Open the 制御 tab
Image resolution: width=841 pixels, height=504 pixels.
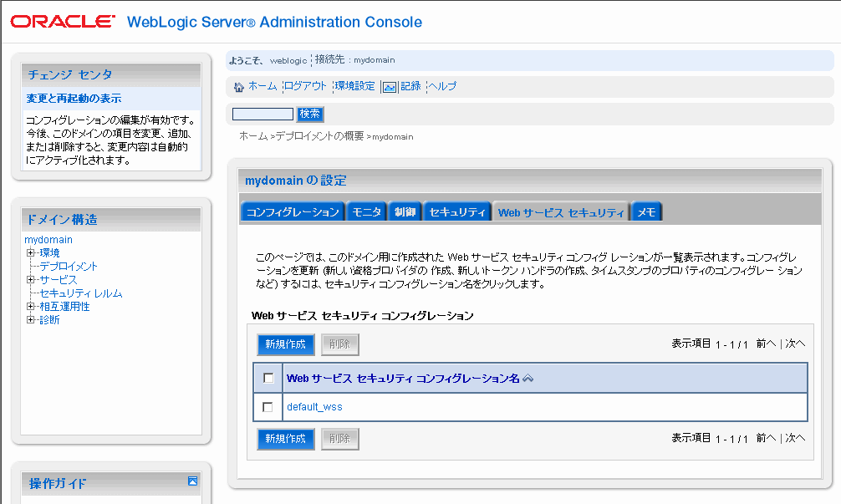405,211
